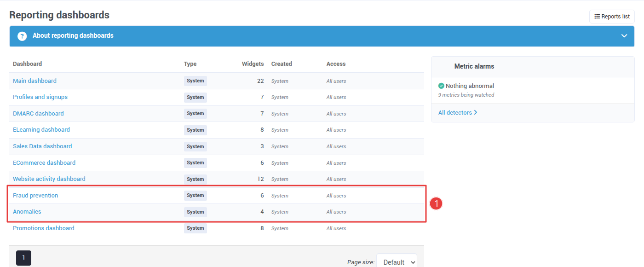Open the DMARC dashboard link

click(x=38, y=114)
